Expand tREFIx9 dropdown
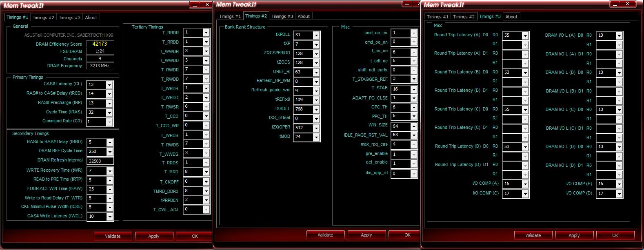 tap(316, 100)
